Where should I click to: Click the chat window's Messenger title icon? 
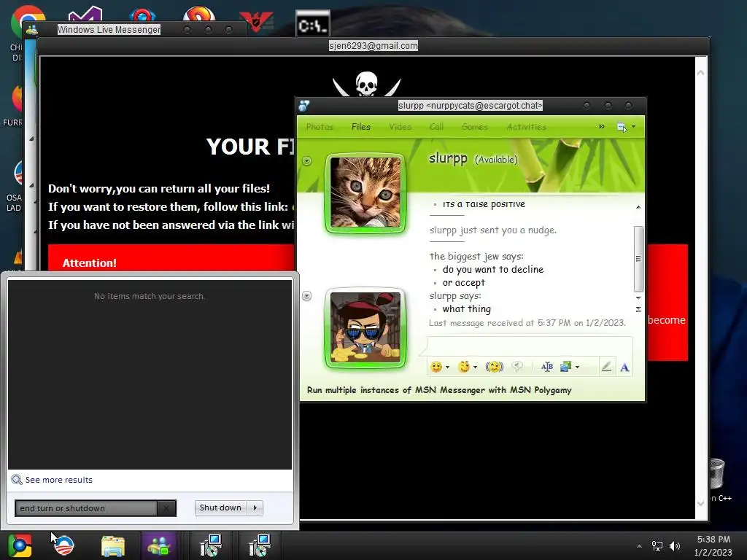tap(304, 105)
